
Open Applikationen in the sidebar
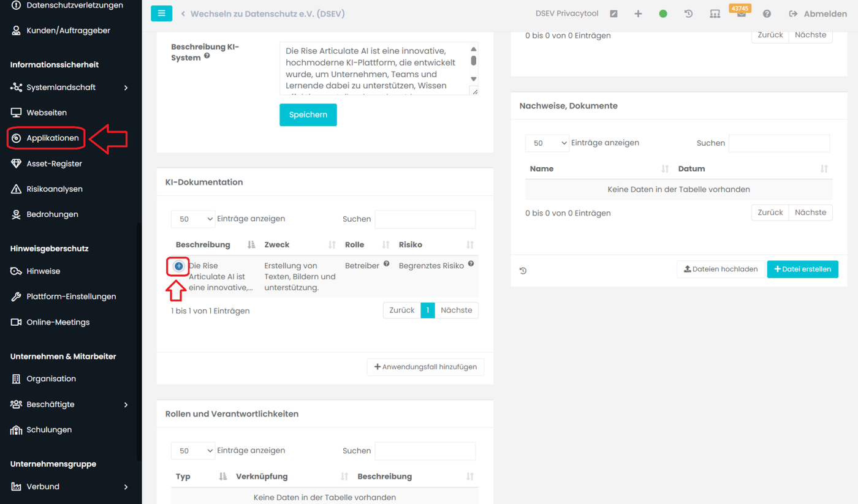coord(53,138)
